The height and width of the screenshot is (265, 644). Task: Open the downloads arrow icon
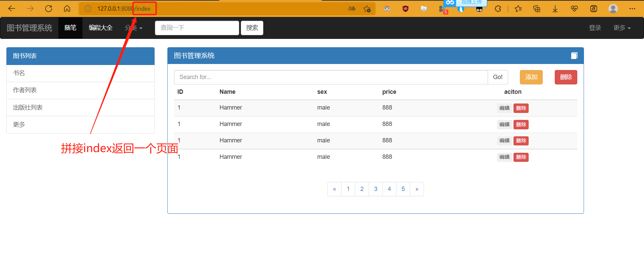555,9
